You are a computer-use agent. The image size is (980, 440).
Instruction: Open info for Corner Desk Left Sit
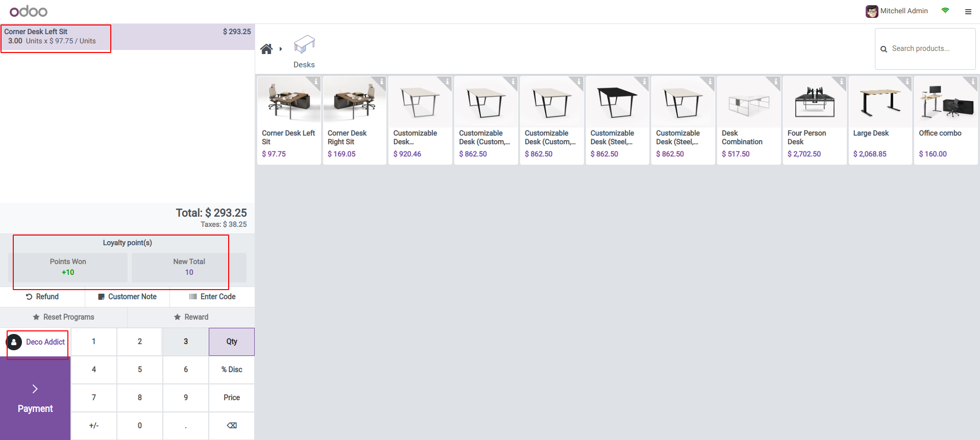pos(316,81)
